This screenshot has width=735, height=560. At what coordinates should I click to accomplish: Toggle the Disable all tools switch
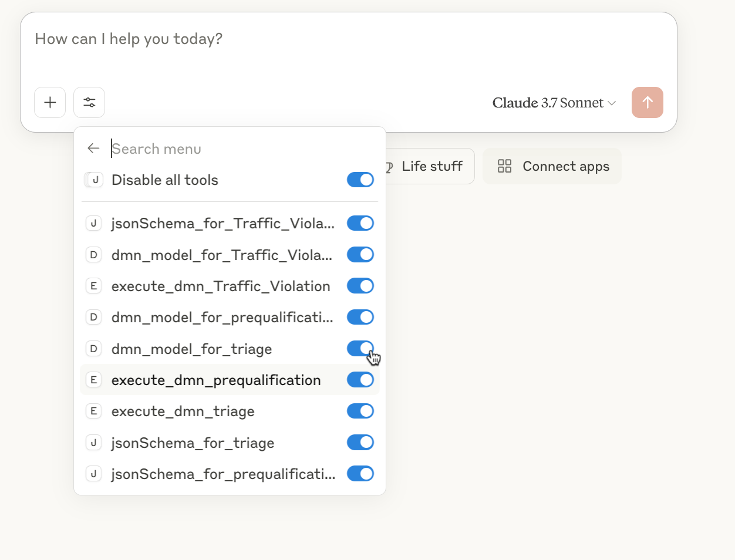coord(360,180)
